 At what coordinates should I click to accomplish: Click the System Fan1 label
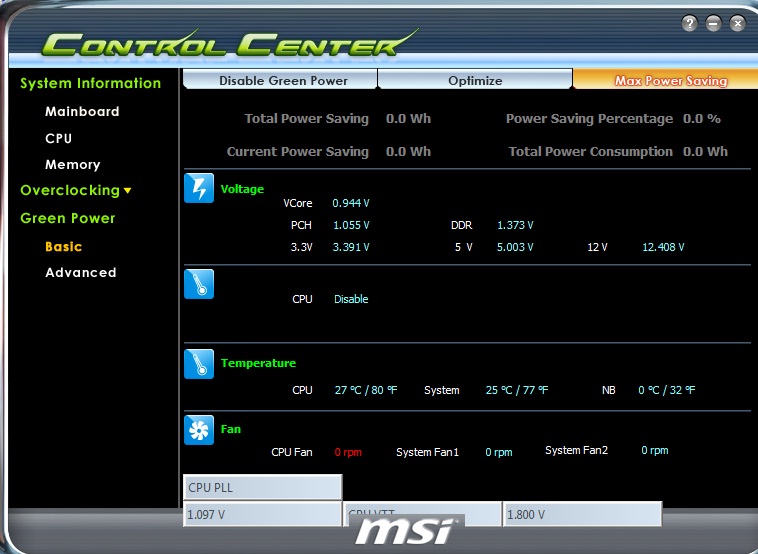pos(427,452)
